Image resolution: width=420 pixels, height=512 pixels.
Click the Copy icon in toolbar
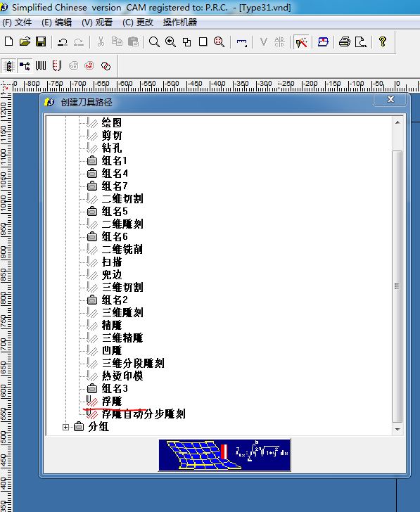tap(117, 41)
